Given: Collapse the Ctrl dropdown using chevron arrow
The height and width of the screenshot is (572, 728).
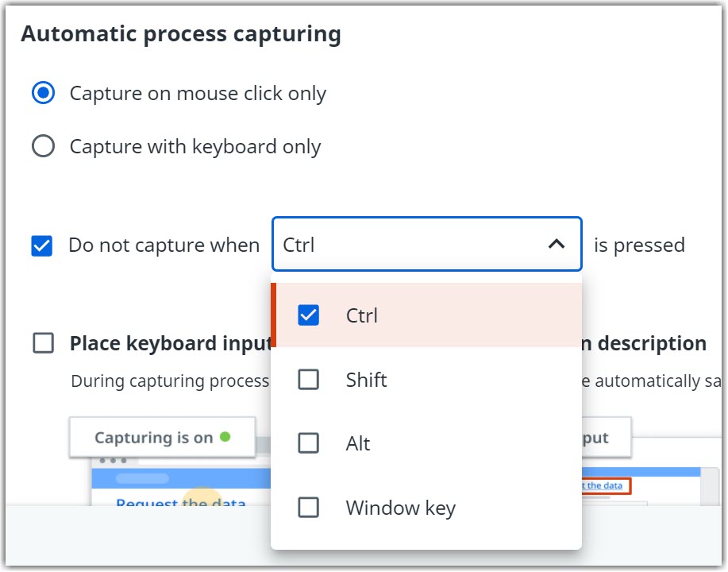Looking at the screenshot, I should point(557,244).
